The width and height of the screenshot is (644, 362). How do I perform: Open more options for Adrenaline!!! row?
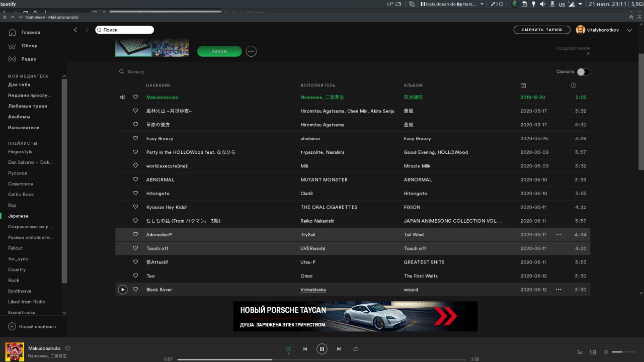point(558,235)
